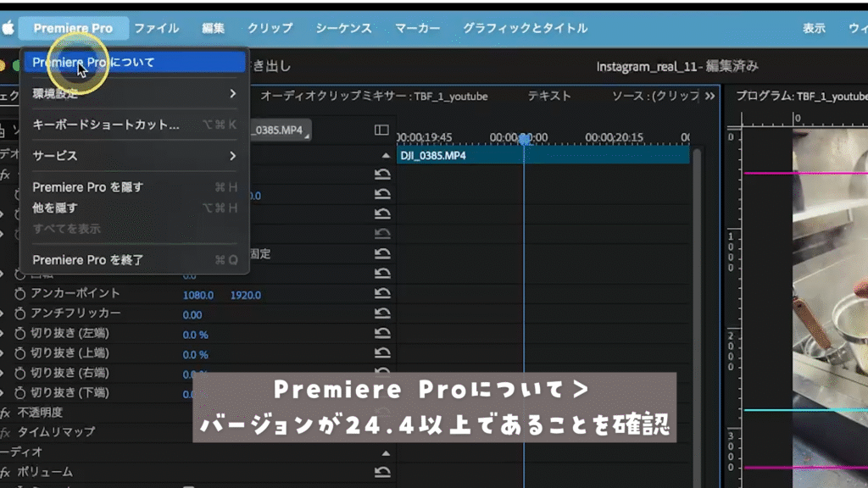868x488 pixels.
Task: Open the _0385.MP4 clip dropdown
Action: click(x=280, y=130)
